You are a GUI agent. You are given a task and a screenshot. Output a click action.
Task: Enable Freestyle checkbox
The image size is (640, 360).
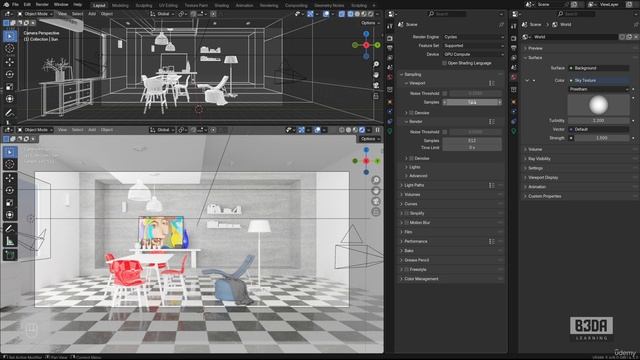pyautogui.click(x=407, y=270)
